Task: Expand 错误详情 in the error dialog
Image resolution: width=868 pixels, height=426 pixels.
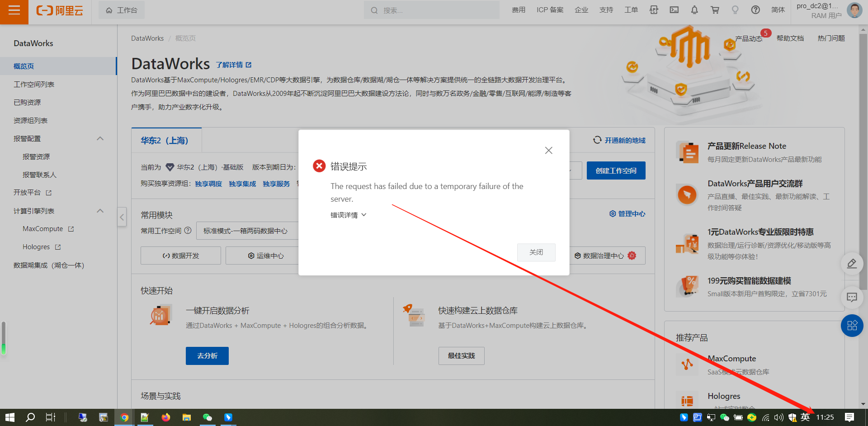Action: point(349,215)
